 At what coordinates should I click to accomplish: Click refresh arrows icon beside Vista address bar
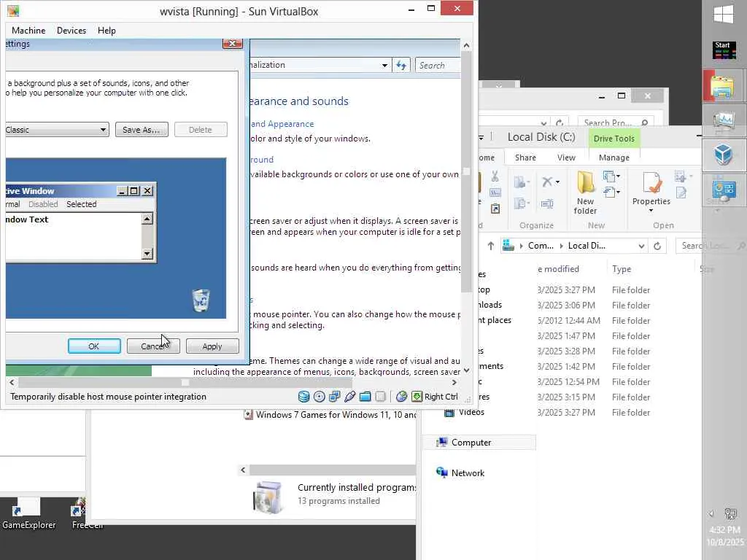(401, 65)
